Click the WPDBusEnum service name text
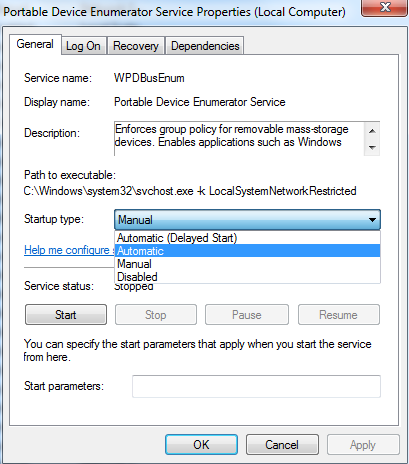This screenshot has height=464, width=409. 149,78
